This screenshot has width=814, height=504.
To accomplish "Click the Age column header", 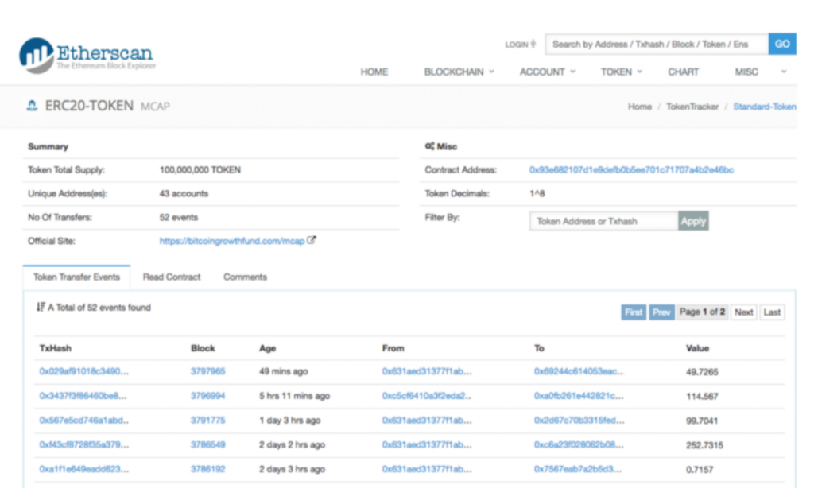I will (x=267, y=348).
